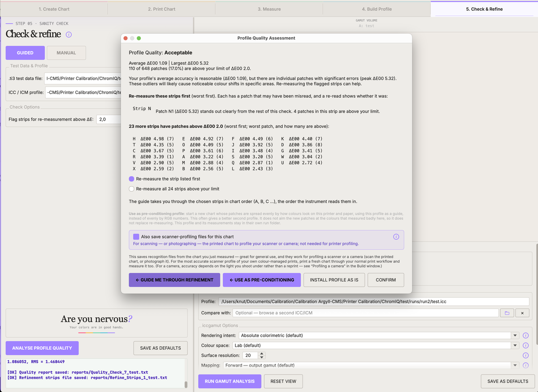Open info icon in the scanner-profiling files box

click(x=396, y=237)
